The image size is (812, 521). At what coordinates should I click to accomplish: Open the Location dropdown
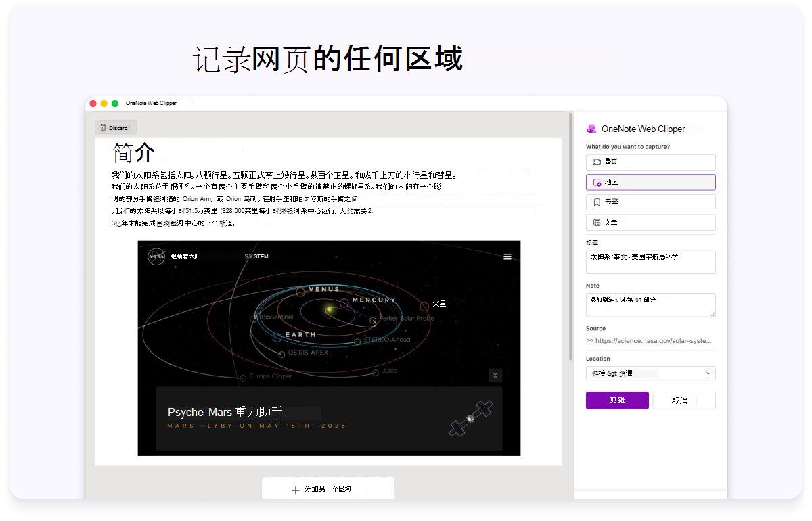(x=650, y=373)
